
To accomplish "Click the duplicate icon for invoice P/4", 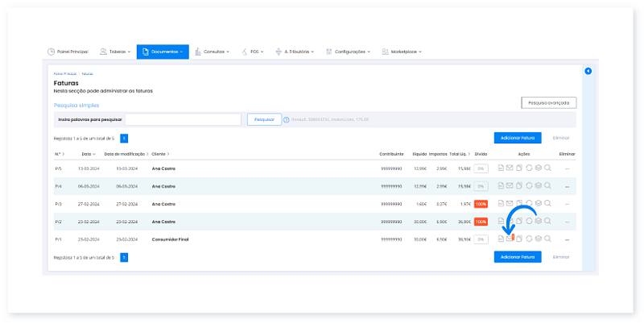I will (519, 186).
